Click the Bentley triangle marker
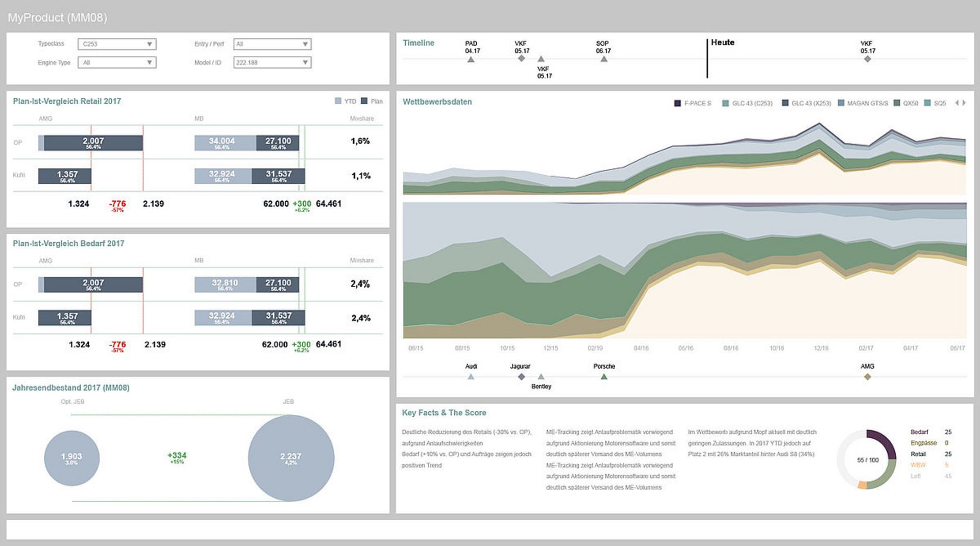980x546 pixels. pyautogui.click(x=541, y=377)
